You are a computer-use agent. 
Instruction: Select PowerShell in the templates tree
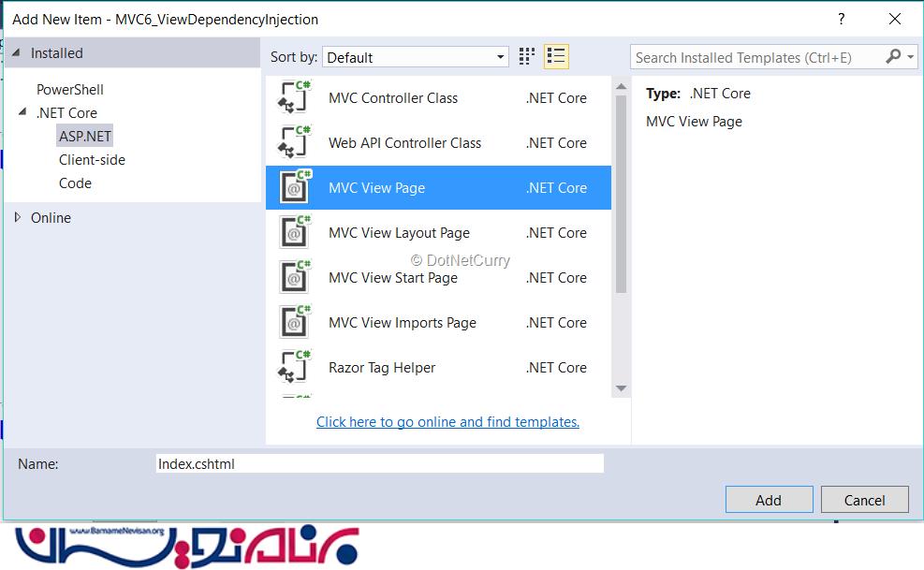click(x=70, y=90)
